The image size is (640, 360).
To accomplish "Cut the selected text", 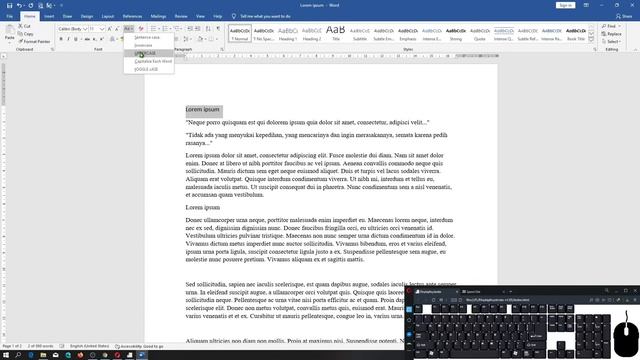I will point(24,26).
